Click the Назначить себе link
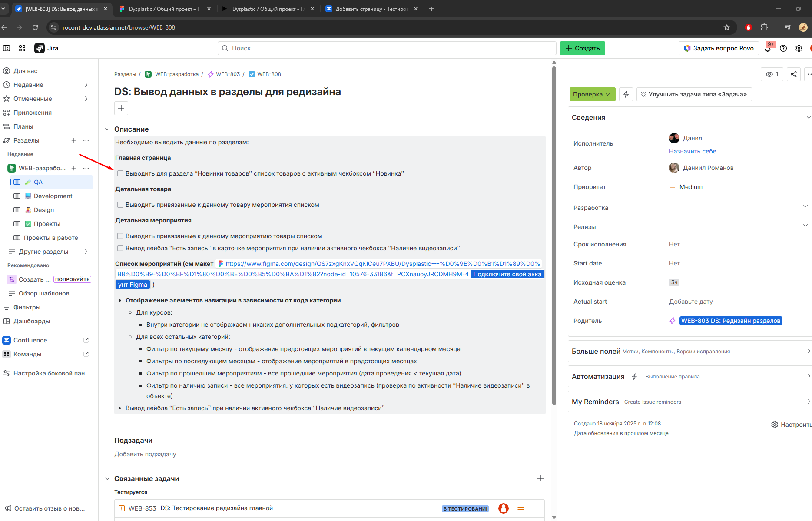812x521 pixels. [x=692, y=151]
